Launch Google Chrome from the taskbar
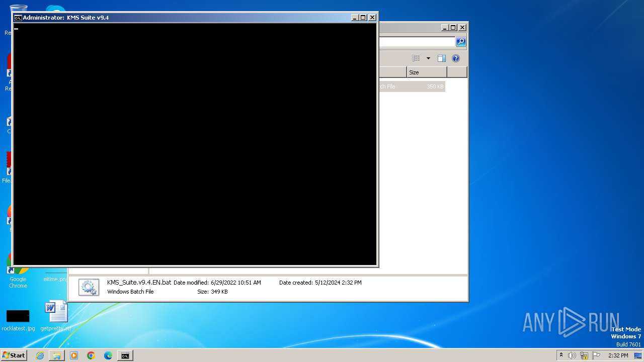 [91, 355]
